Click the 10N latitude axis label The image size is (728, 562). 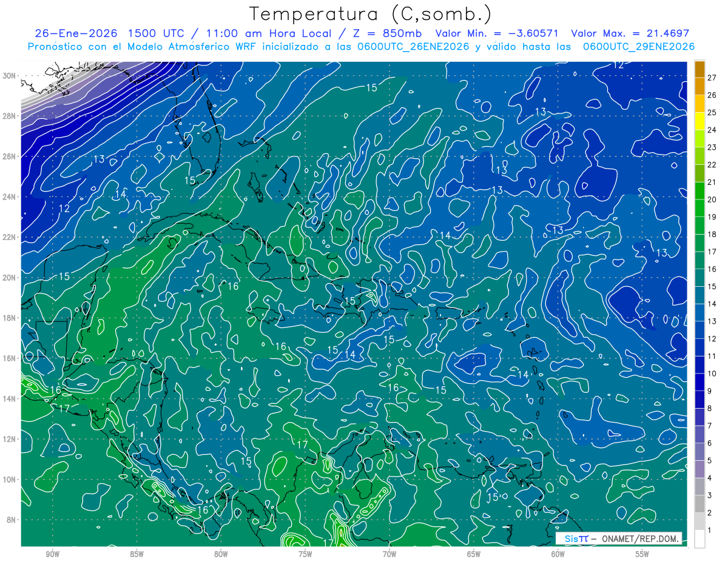[x=10, y=480]
